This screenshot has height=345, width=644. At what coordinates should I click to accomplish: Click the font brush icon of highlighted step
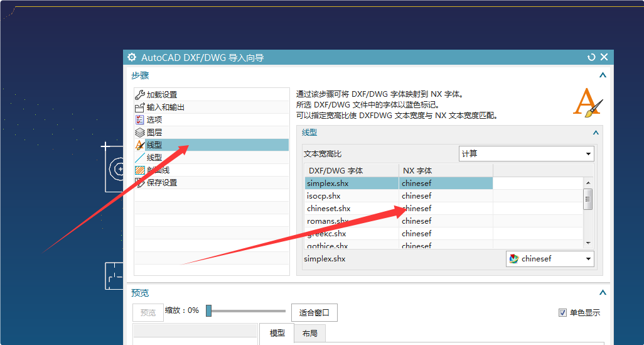pyautogui.click(x=139, y=145)
